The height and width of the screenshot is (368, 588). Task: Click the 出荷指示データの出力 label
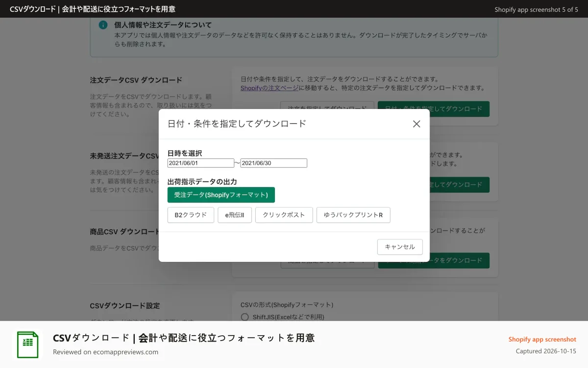pos(202,182)
